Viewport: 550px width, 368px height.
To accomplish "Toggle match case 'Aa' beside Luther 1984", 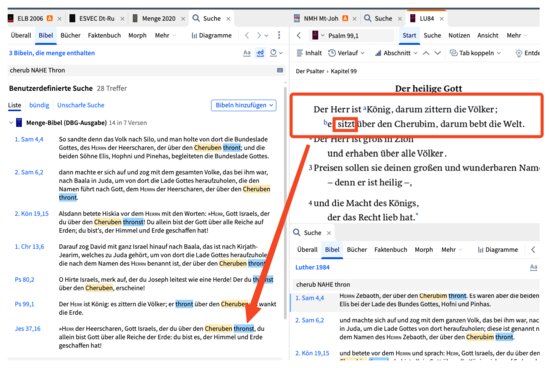I will (x=534, y=268).
